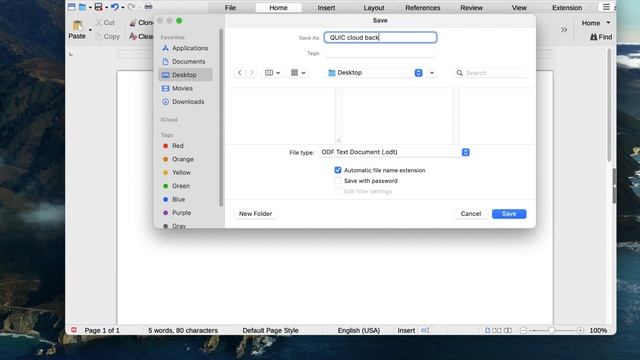Expand ribbon overflow double-chevron
The height and width of the screenshot is (360, 640).
coord(564,29)
